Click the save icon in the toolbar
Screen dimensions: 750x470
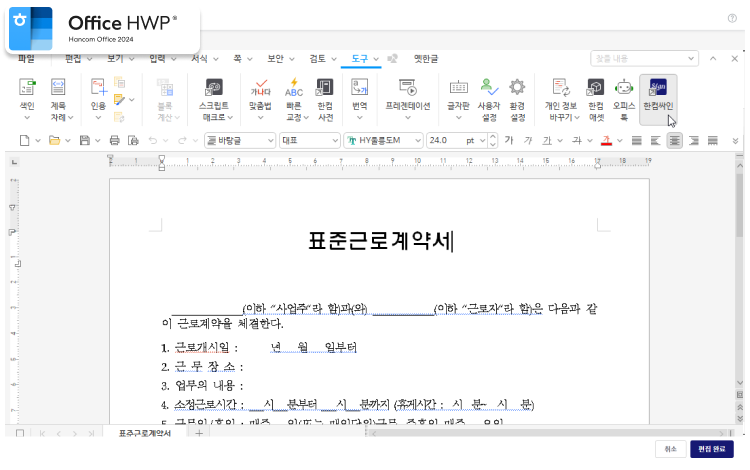pyautogui.click(x=84, y=141)
